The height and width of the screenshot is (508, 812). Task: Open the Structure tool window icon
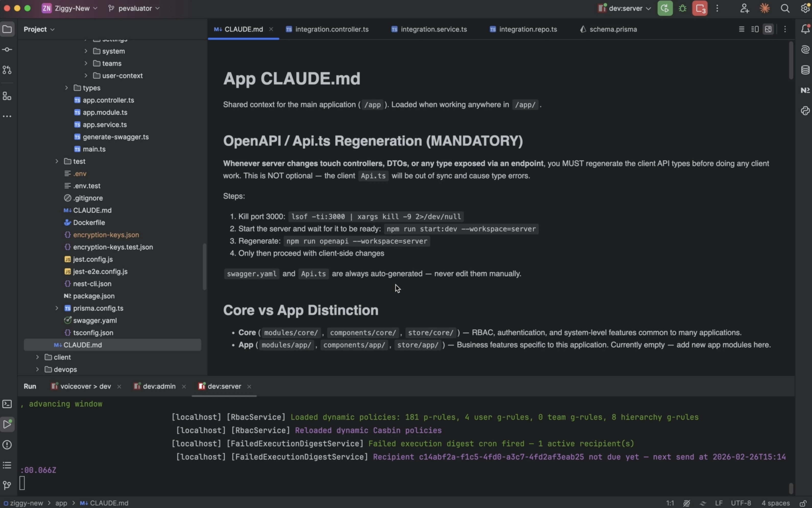point(7,96)
